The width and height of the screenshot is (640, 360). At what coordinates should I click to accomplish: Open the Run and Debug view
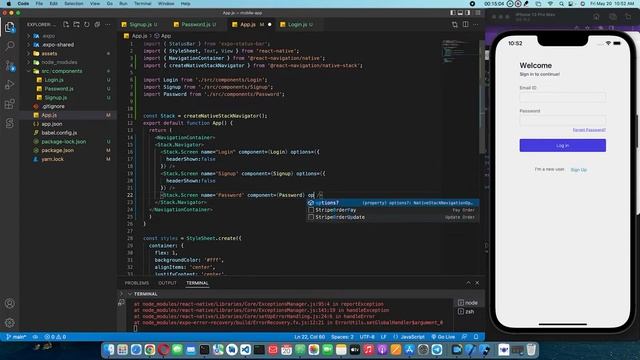10,84
